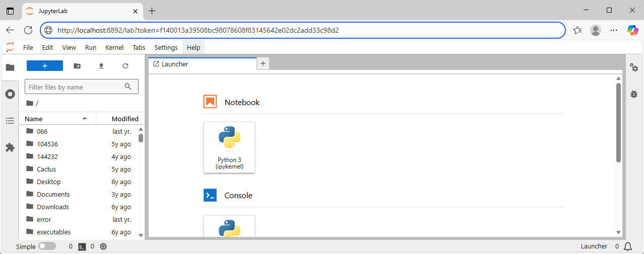Click the Launcher panel vertical scrollbar
This screenshot has width=644, height=254.
click(x=618, y=122)
